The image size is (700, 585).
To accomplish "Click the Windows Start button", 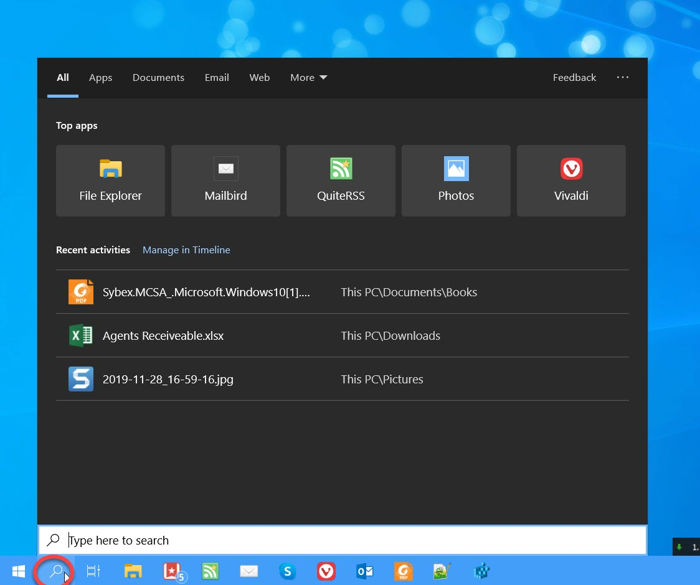I will tap(18, 571).
